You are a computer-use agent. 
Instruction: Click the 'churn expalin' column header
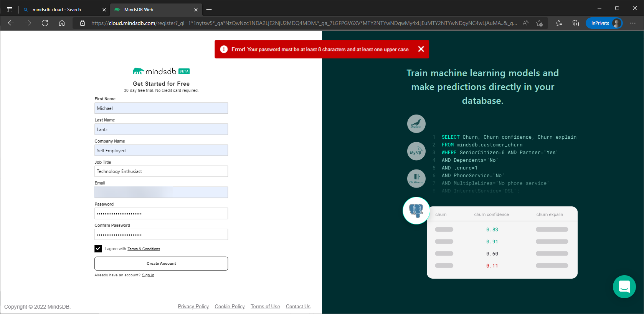pos(550,214)
